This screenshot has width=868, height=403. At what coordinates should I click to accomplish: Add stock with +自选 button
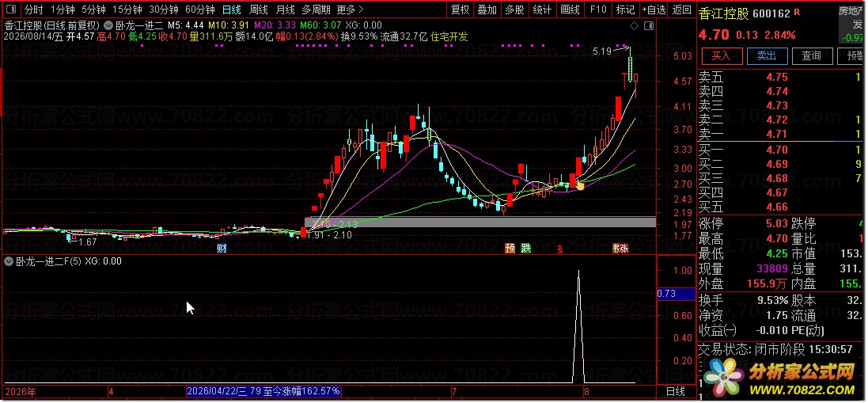(654, 10)
